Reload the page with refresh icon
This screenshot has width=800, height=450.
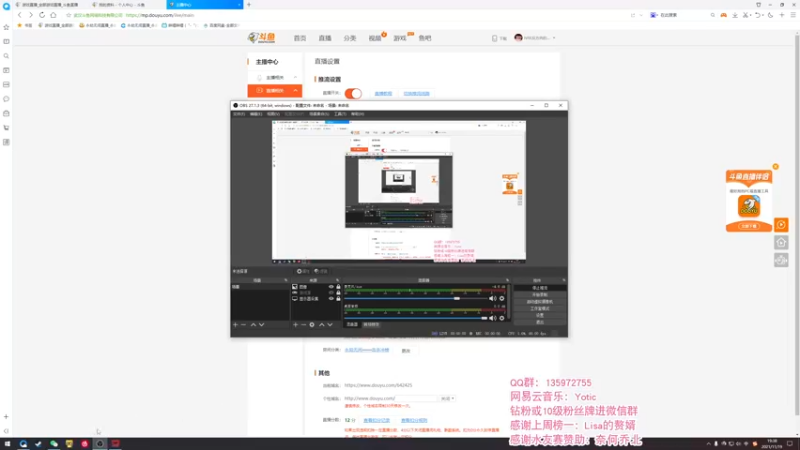click(42, 15)
